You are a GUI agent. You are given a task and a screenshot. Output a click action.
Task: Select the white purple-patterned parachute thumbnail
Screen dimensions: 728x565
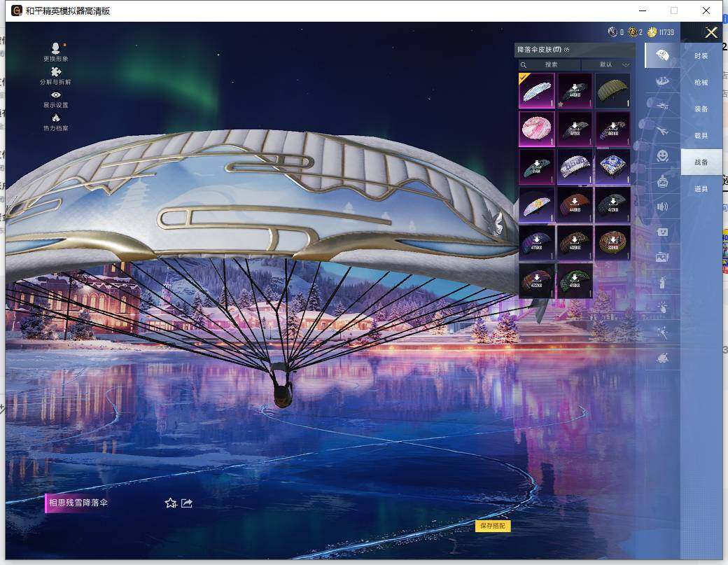(x=574, y=167)
